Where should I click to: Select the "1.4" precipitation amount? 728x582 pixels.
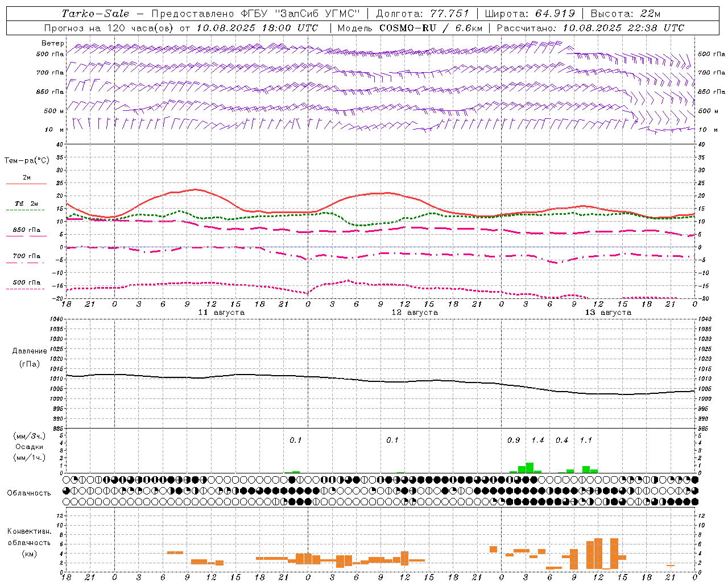[537, 440]
